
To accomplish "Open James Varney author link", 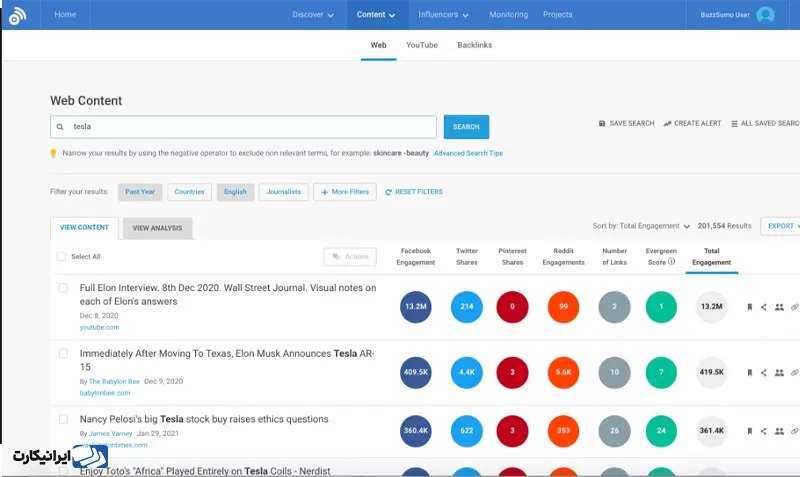I will point(111,434).
